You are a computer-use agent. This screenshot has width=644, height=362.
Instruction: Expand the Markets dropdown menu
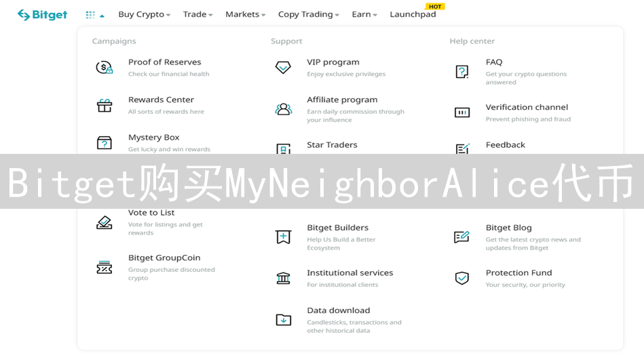click(x=245, y=14)
